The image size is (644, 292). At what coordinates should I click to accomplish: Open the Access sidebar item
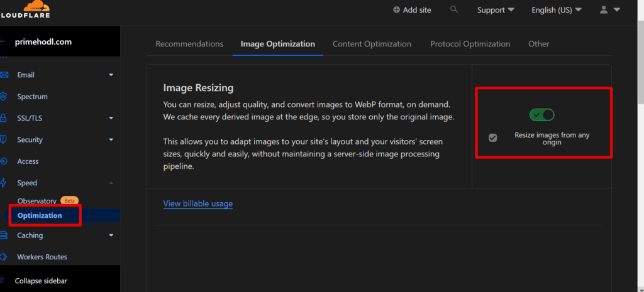28,161
